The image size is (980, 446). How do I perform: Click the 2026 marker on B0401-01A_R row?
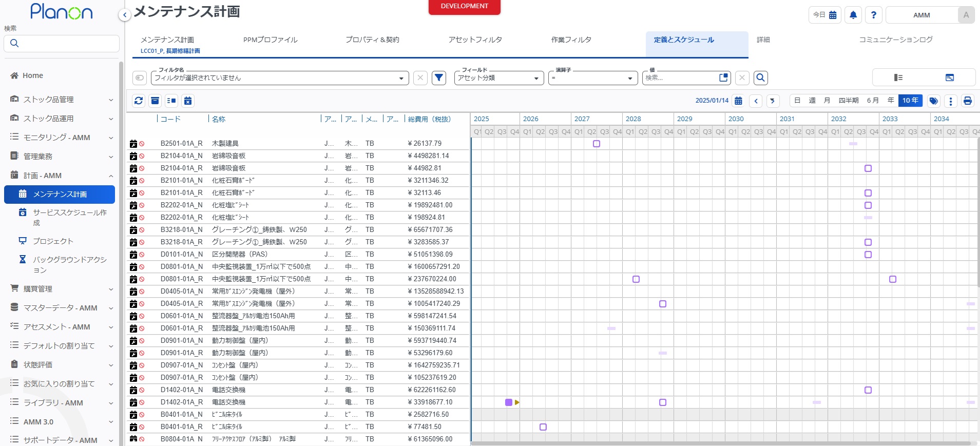coord(543,427)
